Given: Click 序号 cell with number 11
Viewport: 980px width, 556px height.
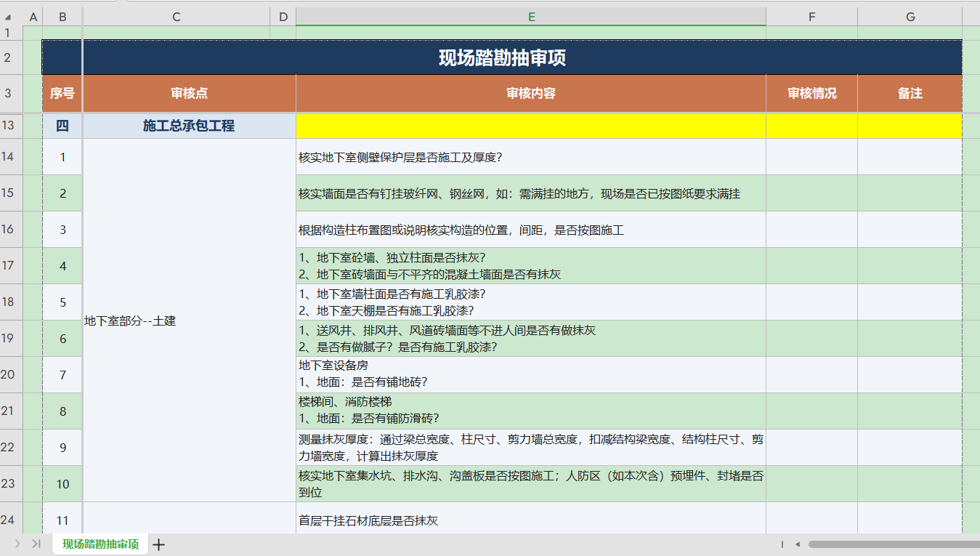Looking at the screenshot, I should pyautogui.click(x=62, y=518).
